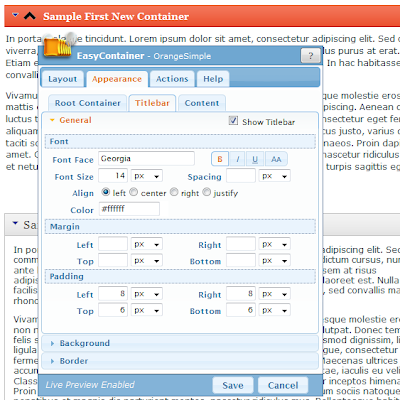This screenshot has height=400, width=400.
Task: Open the Font Size unit dropdown
Action: click(x=147, y=176)
